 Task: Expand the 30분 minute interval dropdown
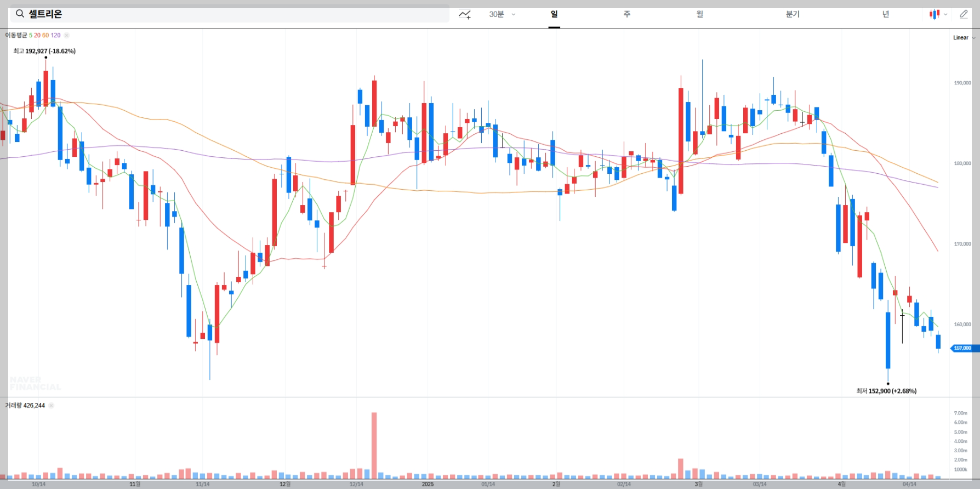click(x=502, y=14)
